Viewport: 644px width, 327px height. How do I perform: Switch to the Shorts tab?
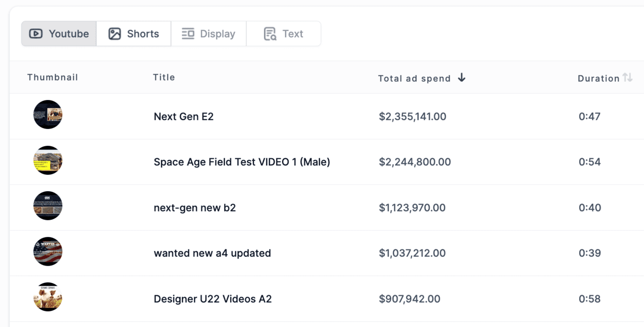(134, 34)
